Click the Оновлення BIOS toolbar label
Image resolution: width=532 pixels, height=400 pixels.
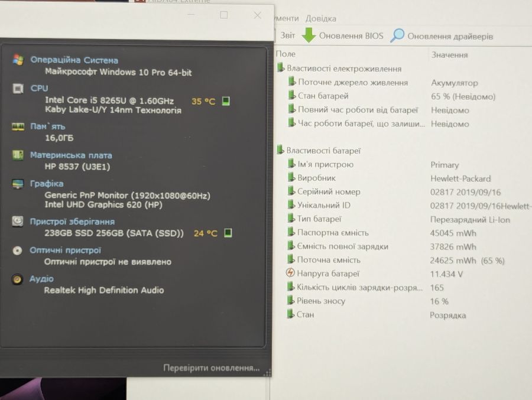(x=351, y=35)
